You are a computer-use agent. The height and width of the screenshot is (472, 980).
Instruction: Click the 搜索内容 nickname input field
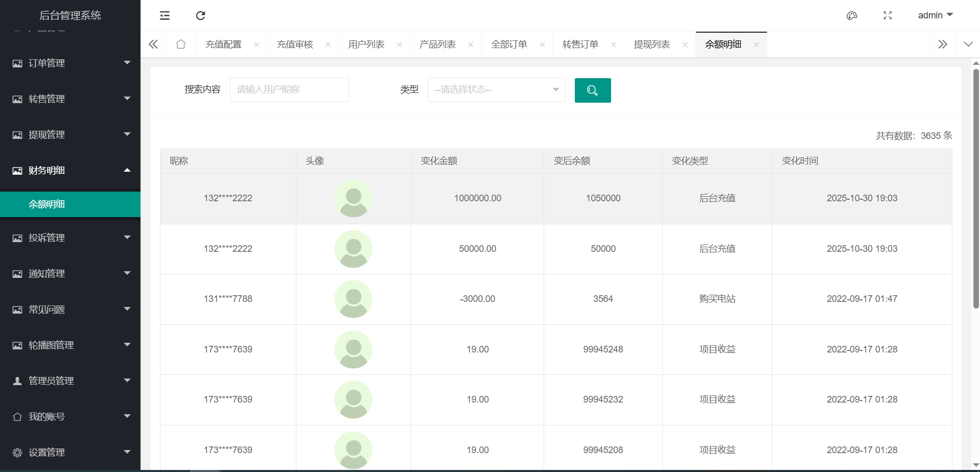289,90
